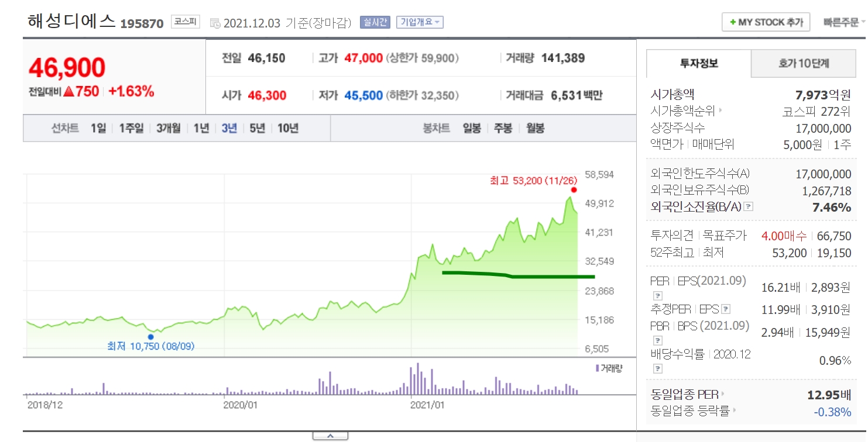Switch to the 호가10단계 tab
868x442 pixels.
point(804,64)
